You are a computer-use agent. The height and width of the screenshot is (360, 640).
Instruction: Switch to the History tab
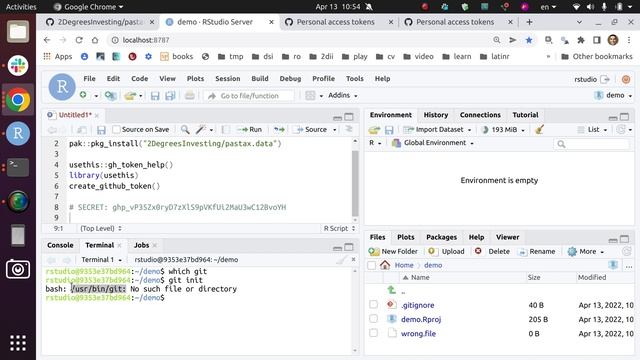pyautogui.click(x=436, y=115)
